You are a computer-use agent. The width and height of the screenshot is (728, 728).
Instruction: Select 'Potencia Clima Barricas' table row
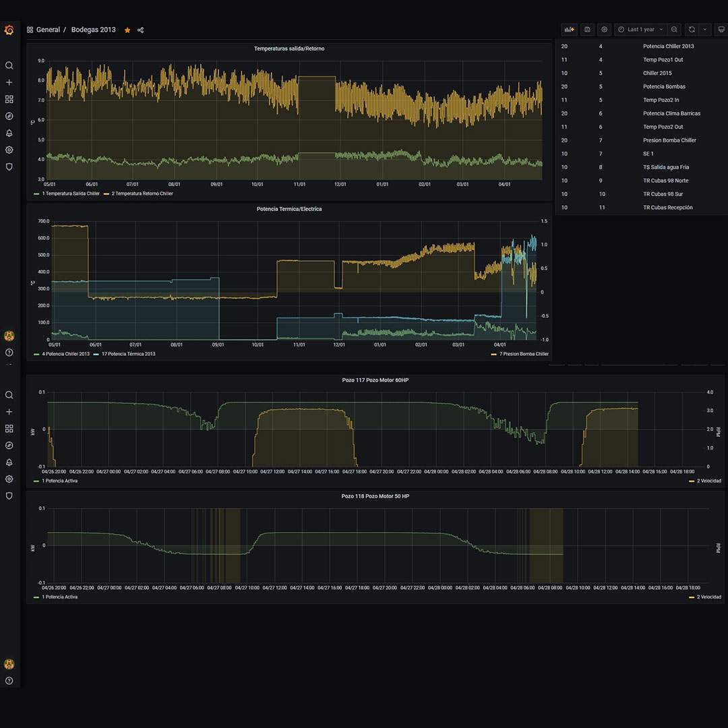(x=641, y=114)
